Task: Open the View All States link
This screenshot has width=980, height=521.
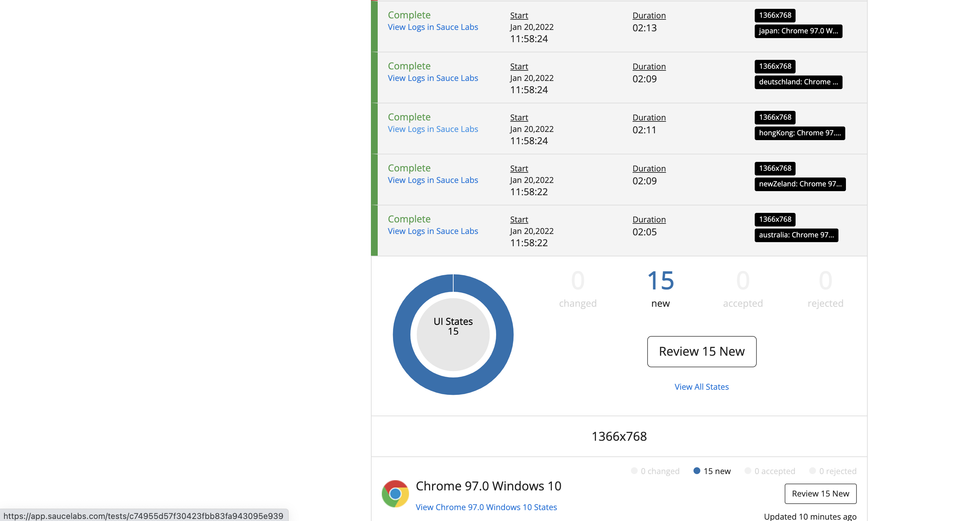Action: coord(701,387)
